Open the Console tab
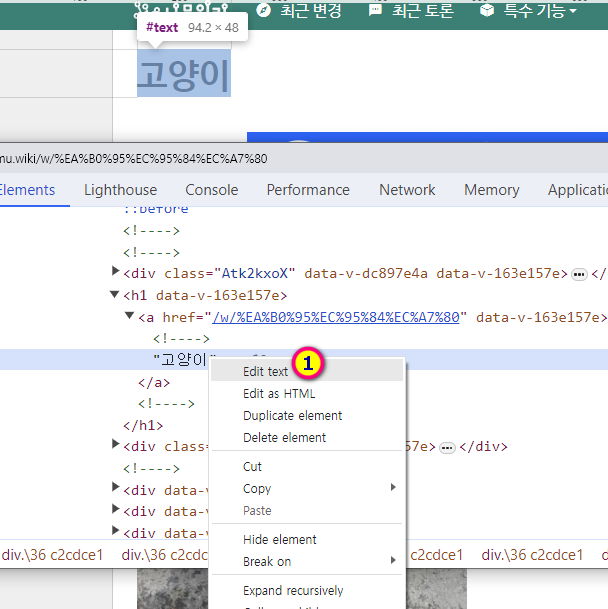This screenshot has width=608, height=609. point(211,190)
